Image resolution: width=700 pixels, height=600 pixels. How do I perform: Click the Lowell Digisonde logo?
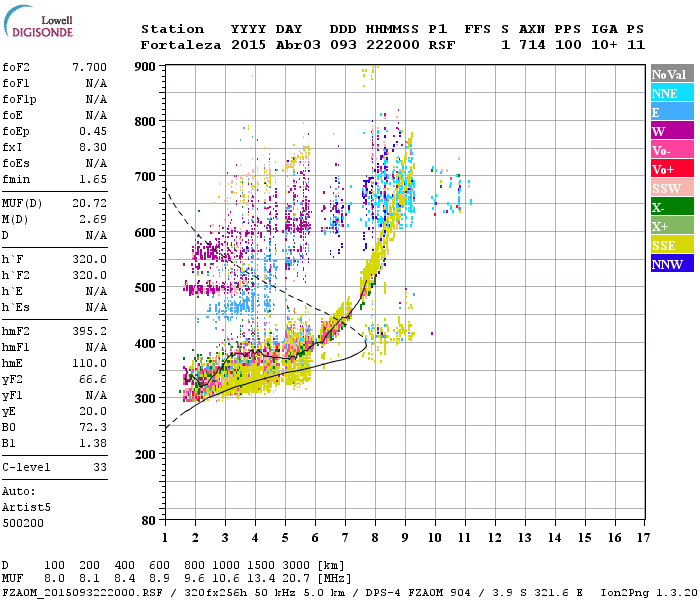pyautogui.click(x=38, y=21)
